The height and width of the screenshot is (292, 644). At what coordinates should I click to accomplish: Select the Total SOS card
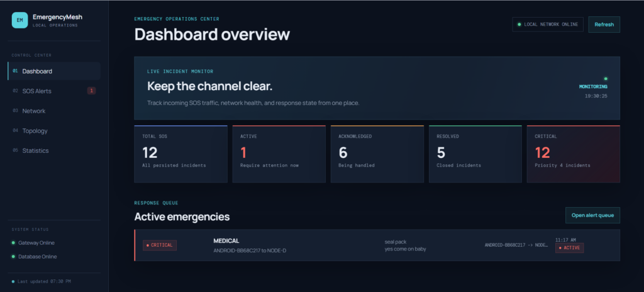point(180,154)
